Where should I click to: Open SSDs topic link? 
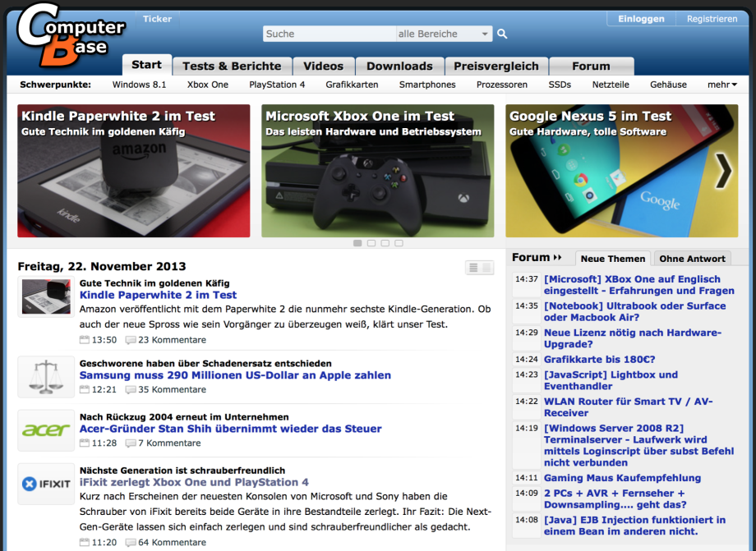tap(560, 85)
